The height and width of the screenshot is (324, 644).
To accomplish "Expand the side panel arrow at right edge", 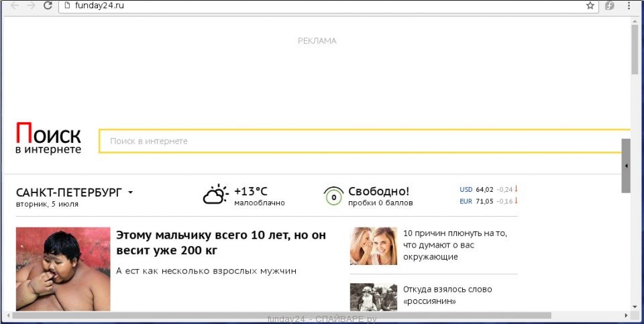I will click(x=626, y=166).
